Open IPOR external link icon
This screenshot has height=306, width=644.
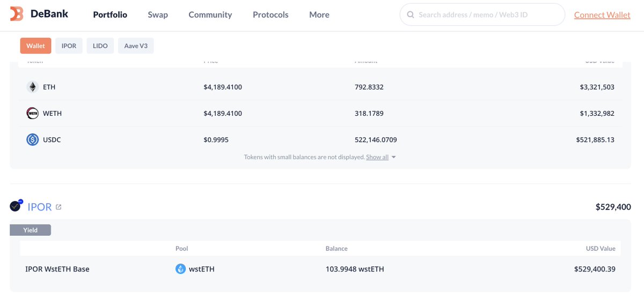click(x=58, y=207)
